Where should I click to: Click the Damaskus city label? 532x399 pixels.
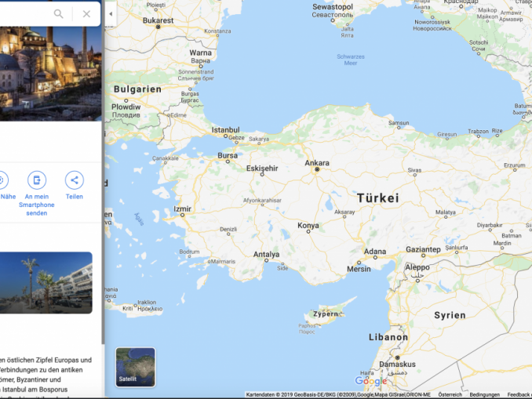click(x=397, y=364)
